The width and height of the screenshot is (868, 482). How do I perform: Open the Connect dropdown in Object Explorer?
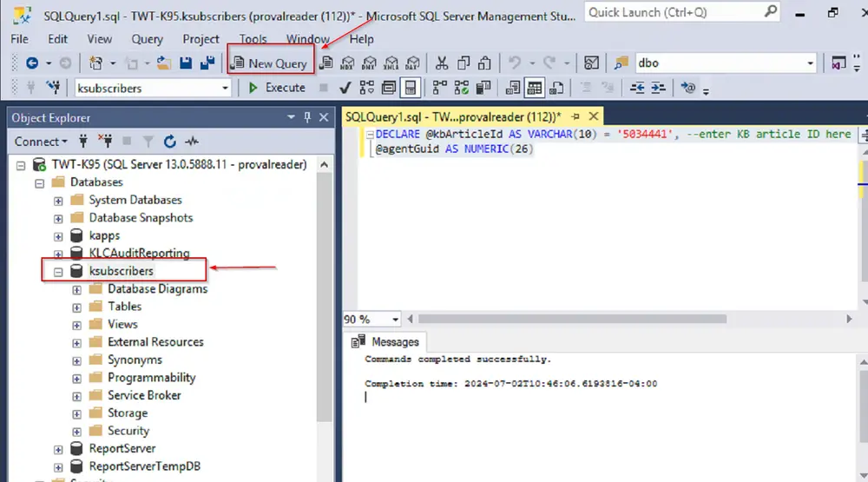[41, 142]
